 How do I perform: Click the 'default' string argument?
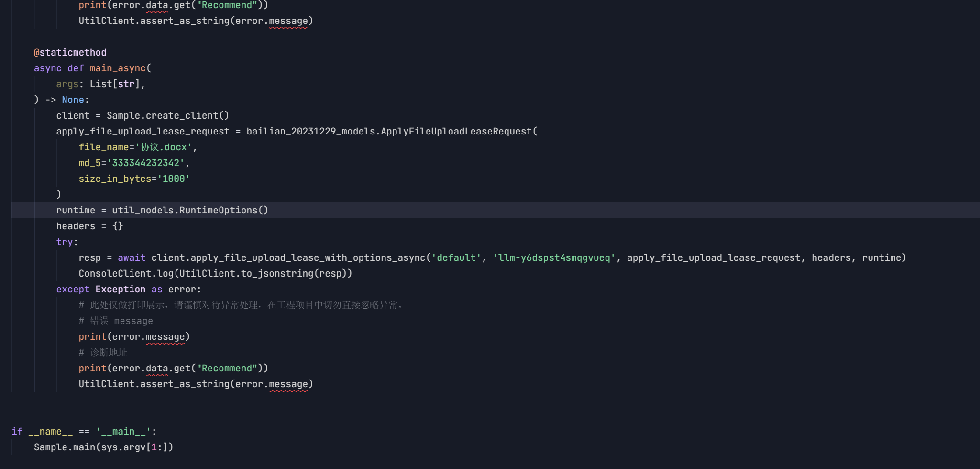point(456,257)
